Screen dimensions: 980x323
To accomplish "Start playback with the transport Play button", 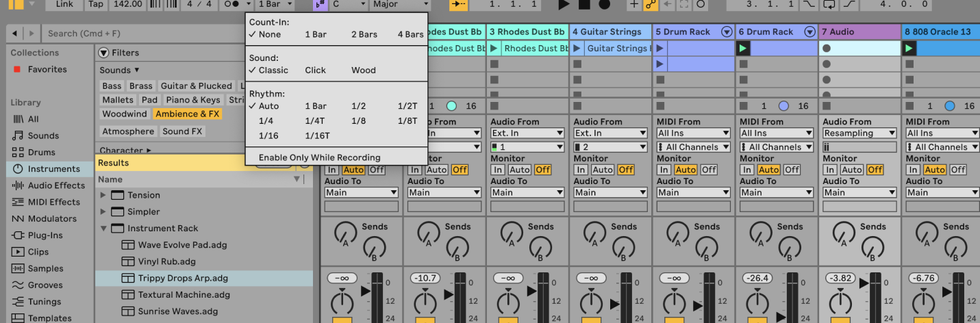I will pos(564,4).
